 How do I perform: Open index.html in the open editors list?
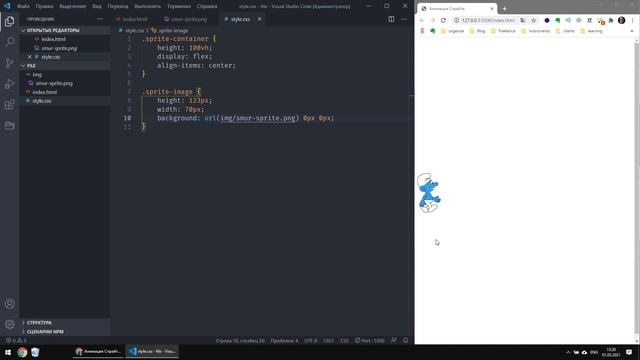(x=53, y=39)
